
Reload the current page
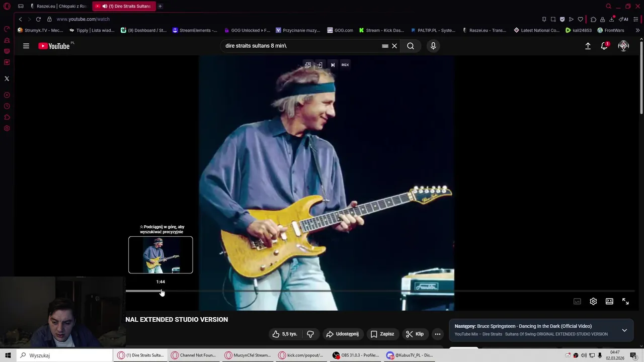(38, 19)
